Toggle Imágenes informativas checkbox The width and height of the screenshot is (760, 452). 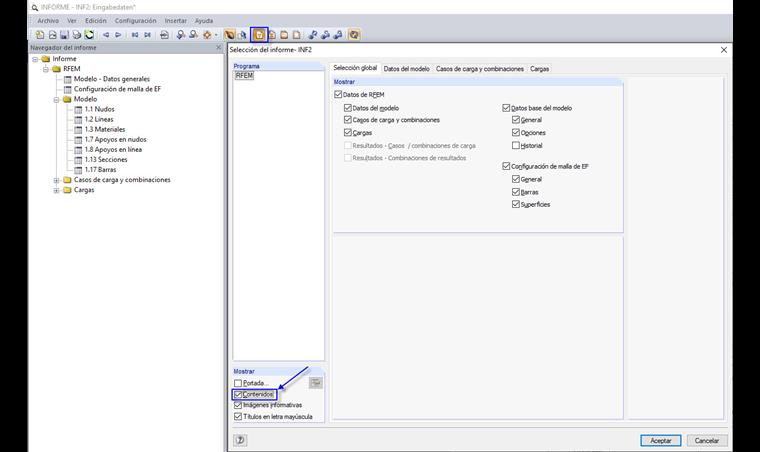coord(238,405)
